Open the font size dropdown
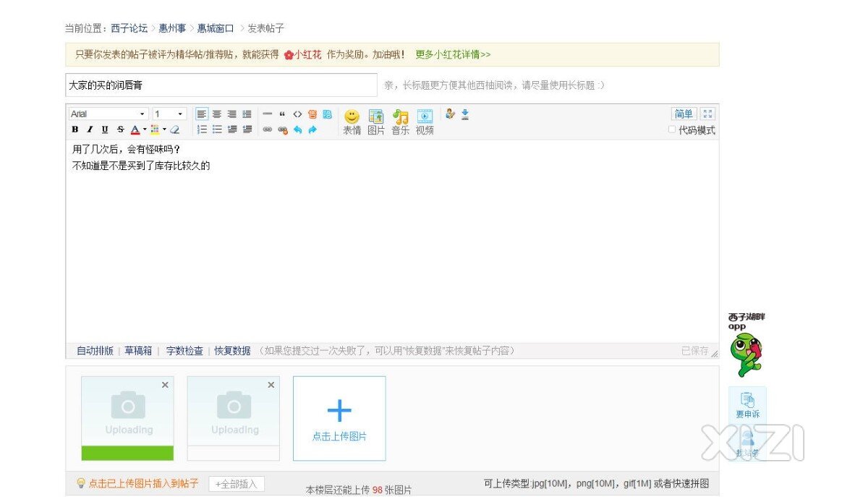868x497 pixels. pos(169,114)
